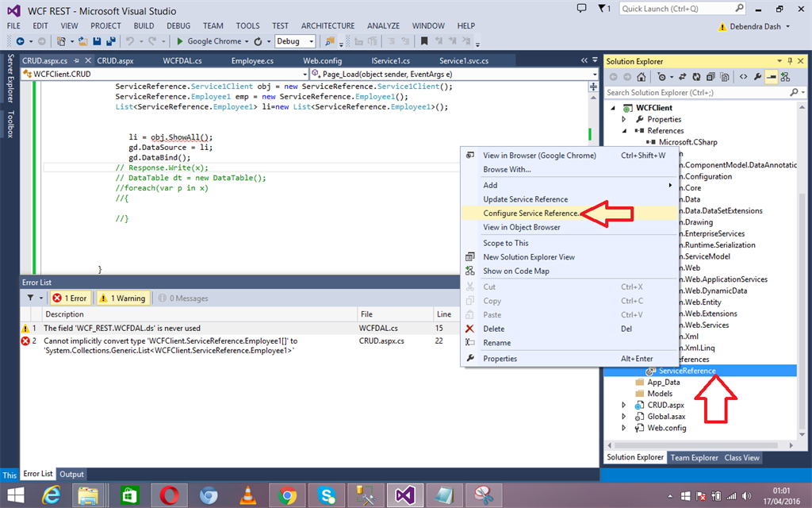This screenshot has height=508, width=812.
Task: Switch to the Output panel tab
Action: [71, 474]
